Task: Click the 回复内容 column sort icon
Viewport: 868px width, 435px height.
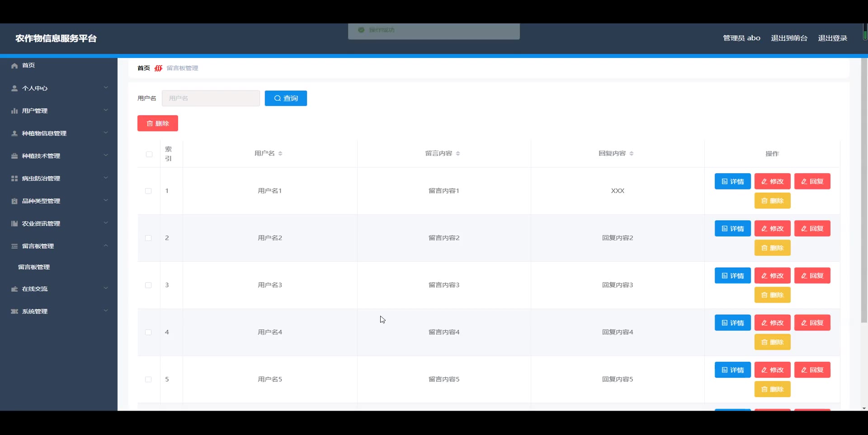Action: [632, 154]
